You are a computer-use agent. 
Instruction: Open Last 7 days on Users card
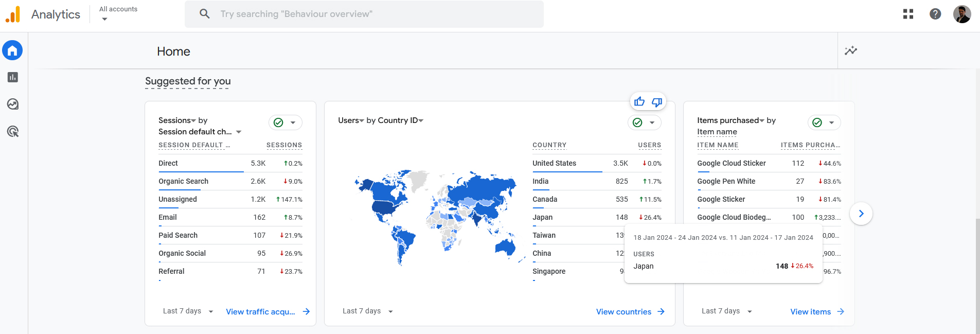click(x=367, y=311)
